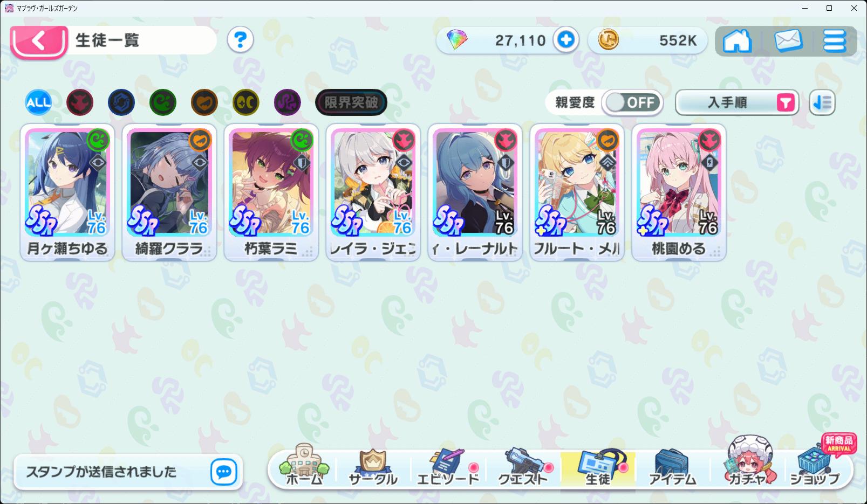Filter by green attribute color icon
The image size is (867, 504).
click(163, 102)
